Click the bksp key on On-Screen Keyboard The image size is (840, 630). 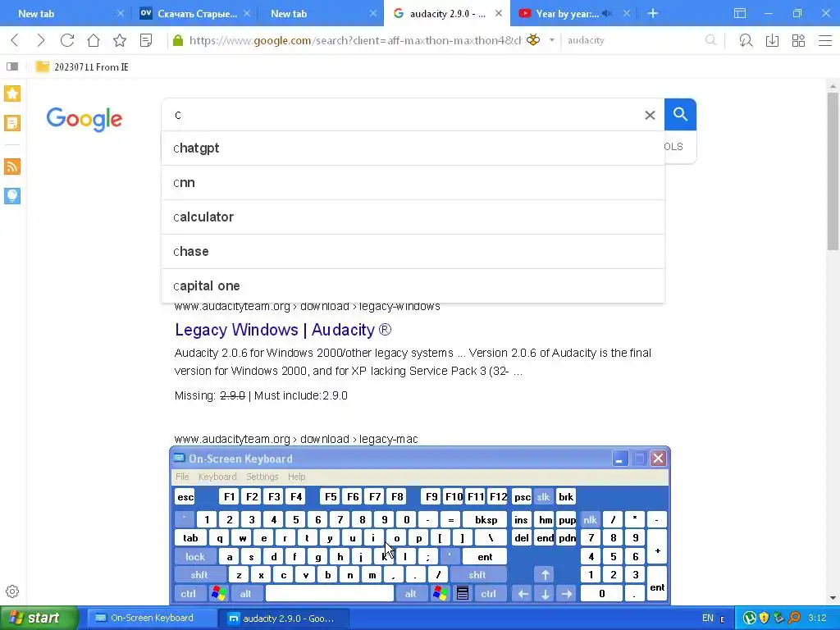(x=486, y=519)
